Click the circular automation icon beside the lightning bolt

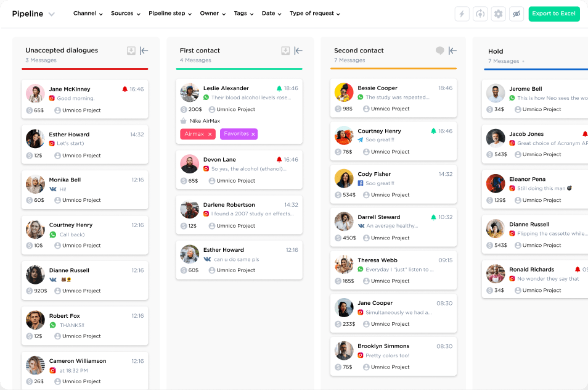point(480,13)
